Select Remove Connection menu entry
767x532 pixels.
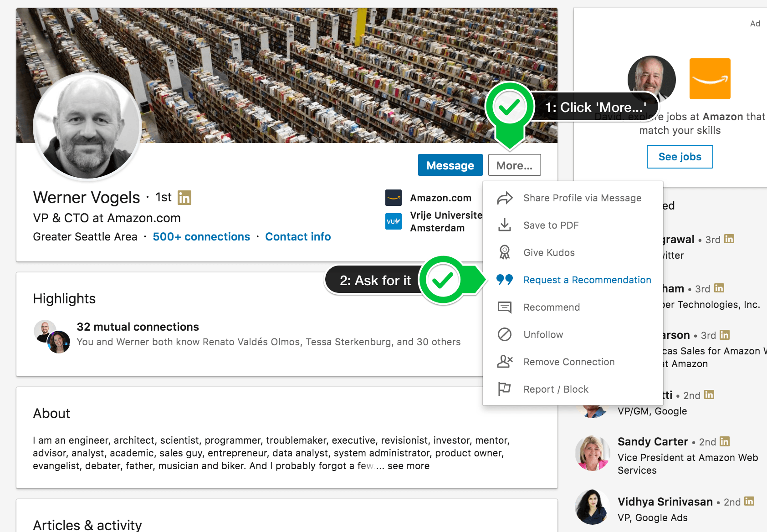(573, 362)
